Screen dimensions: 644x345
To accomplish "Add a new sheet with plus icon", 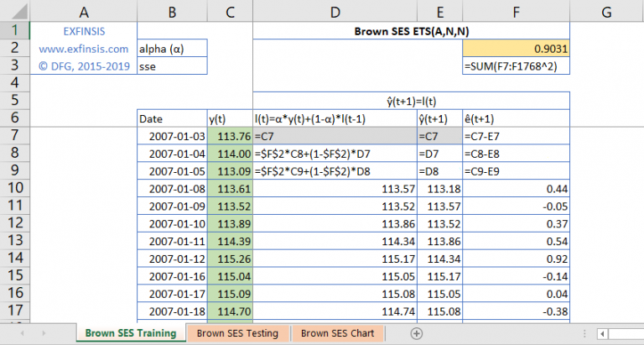I will 416,333.
